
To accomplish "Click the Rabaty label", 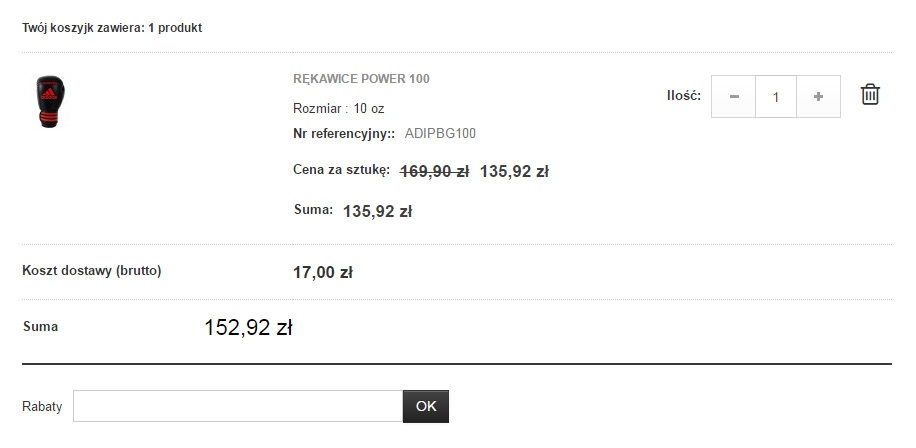I will (x=42, y=407).
